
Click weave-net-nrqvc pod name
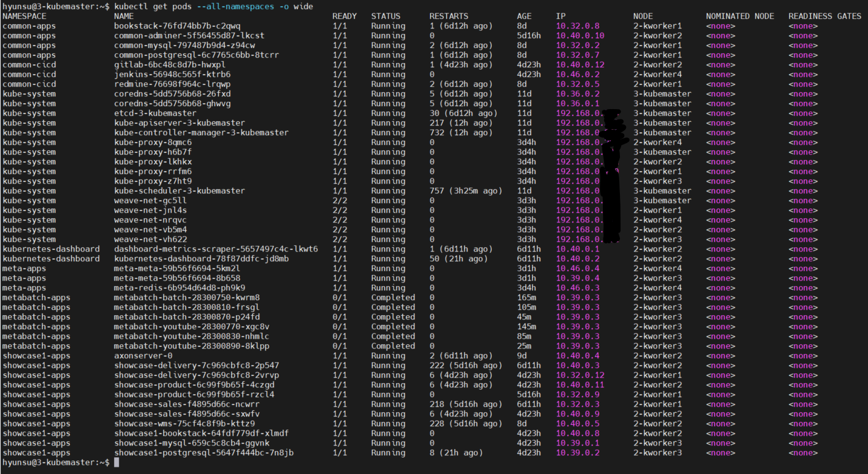(150, 220)
